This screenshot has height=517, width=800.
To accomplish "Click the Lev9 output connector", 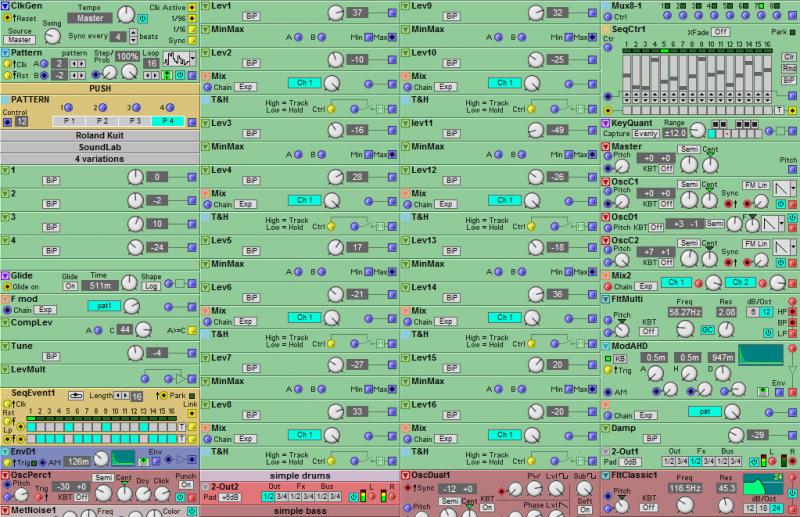I will (x=592, y=13).
